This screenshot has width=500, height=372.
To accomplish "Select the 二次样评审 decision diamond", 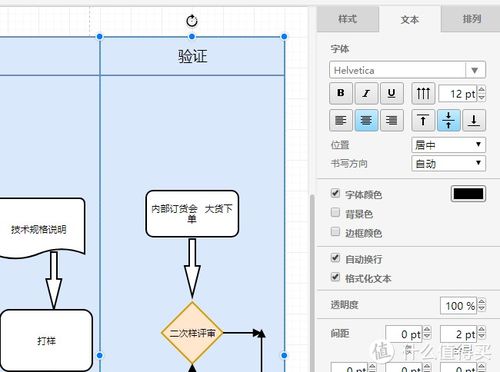I will click(192, 333).
